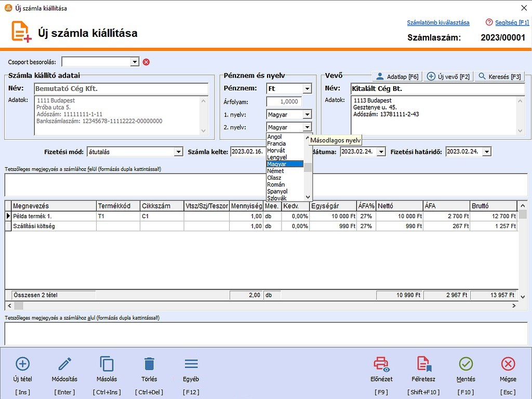This screenshot has height=399, width=532.
Task: Clear group classification with red X icon
Action: point(146,62)
